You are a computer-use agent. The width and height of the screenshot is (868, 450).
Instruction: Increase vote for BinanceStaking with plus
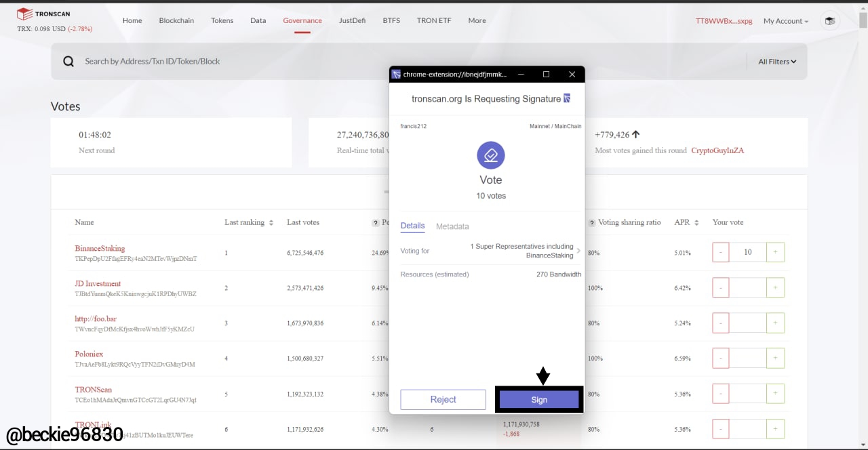pyautogui.click(x=775, y=252)
